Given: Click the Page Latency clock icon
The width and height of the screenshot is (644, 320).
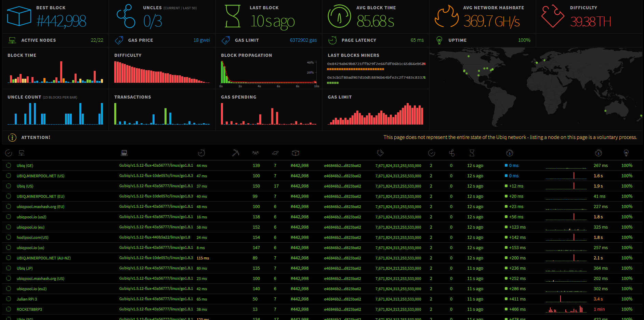Looking at the screenshot, I should point(332,40).
